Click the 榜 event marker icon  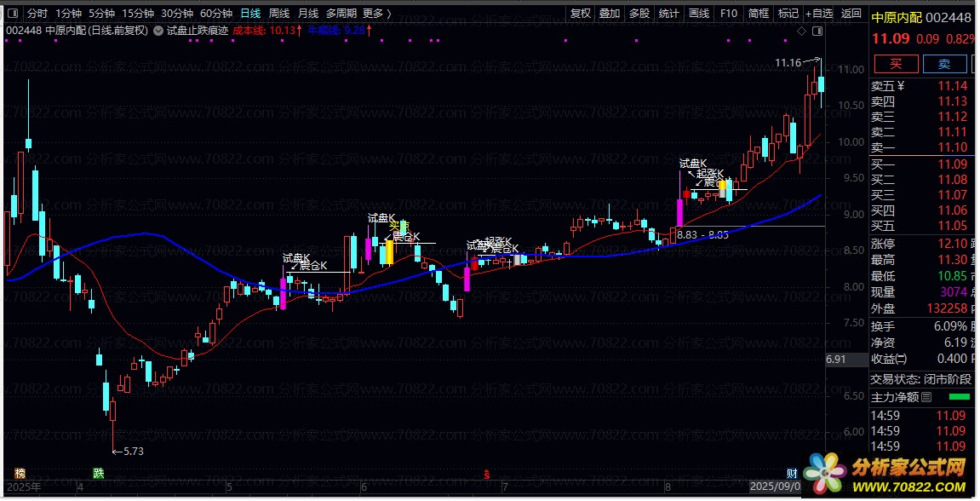(20, 474)
